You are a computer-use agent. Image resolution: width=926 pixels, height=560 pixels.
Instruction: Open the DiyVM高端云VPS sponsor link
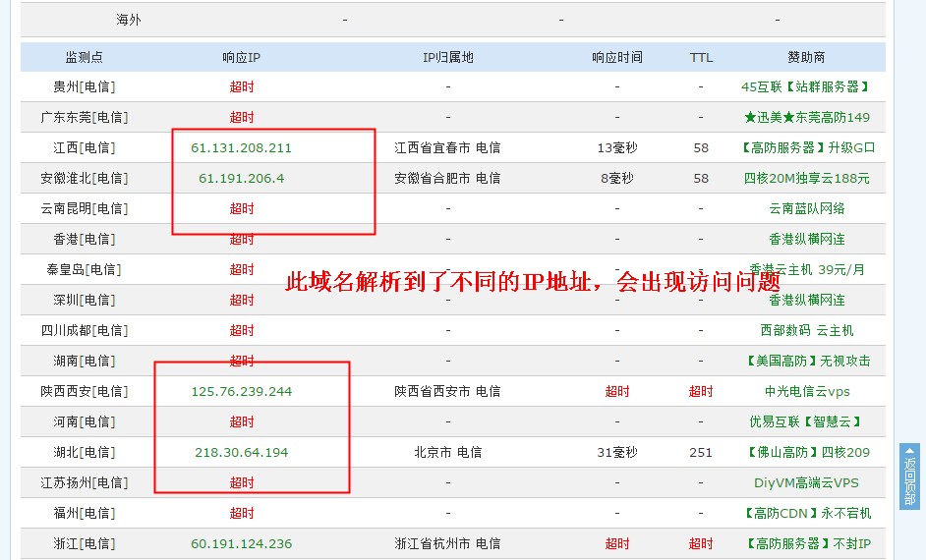[x=806, y=482]
